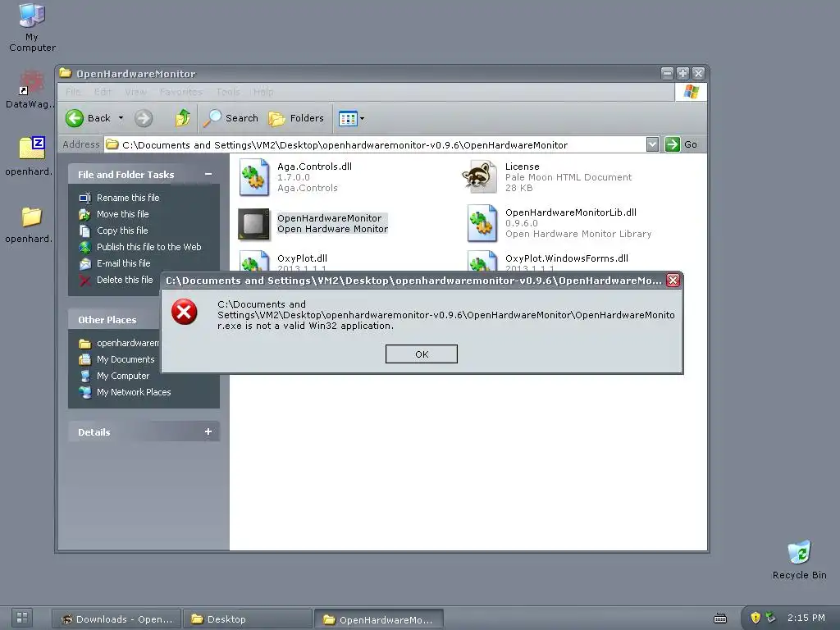The height and width of the screenshot is (630, 840).
Task: Click Rename this file link
Action: [128, 198]
